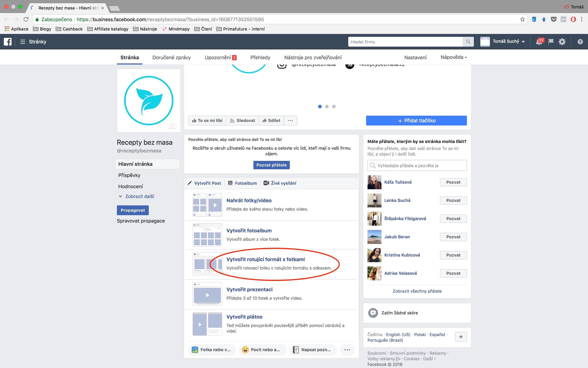Open the settings gear icon
The width and height of the screenshot is (588, 368).
pyautogui.click(x=562, y=42)
